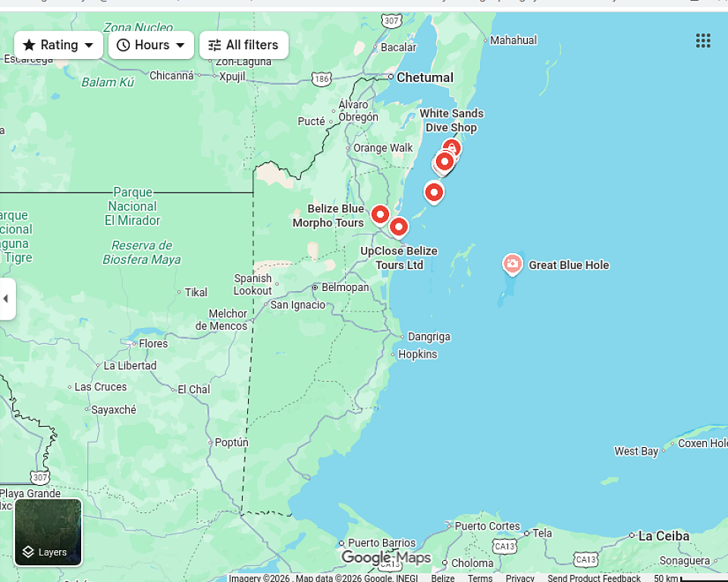Click the Great Blue Hole camera marker
Viewport: 728px width, 582px height.
click(513, 264)
